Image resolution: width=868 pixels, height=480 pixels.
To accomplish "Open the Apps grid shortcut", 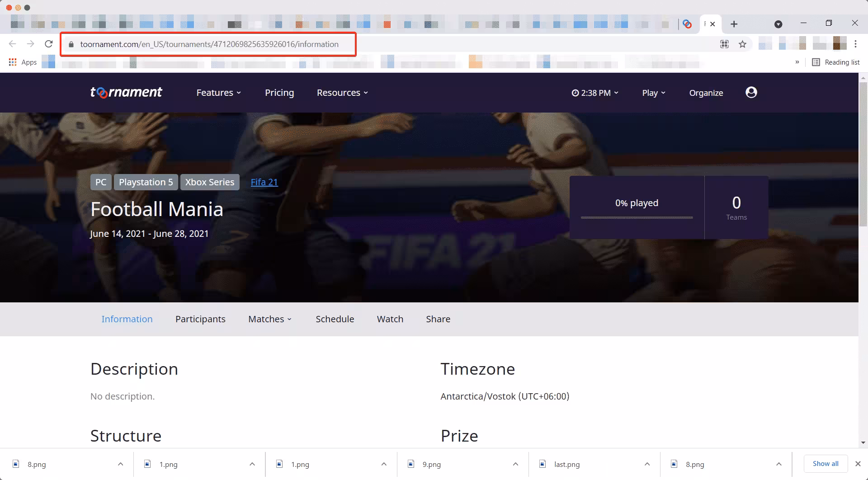I will click(x=23, y=62).
